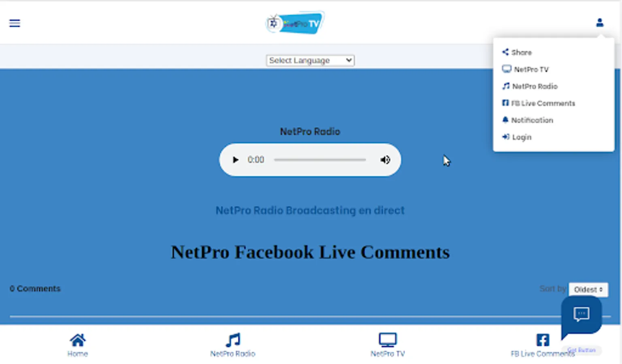This screenshot has width=622, height=364.
Task: Click the Facebook icon in the user menu
Action: pyautogui.click(x=505, y=103)
